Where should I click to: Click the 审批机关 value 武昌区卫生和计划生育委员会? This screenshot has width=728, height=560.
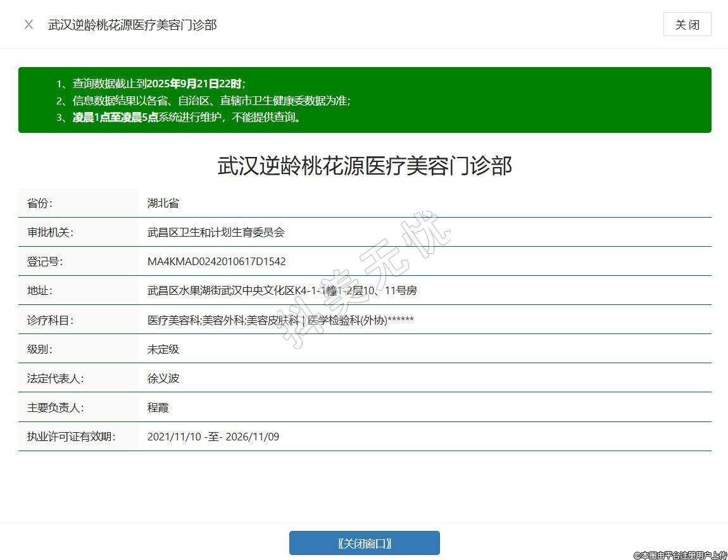[x=216, y=232]
